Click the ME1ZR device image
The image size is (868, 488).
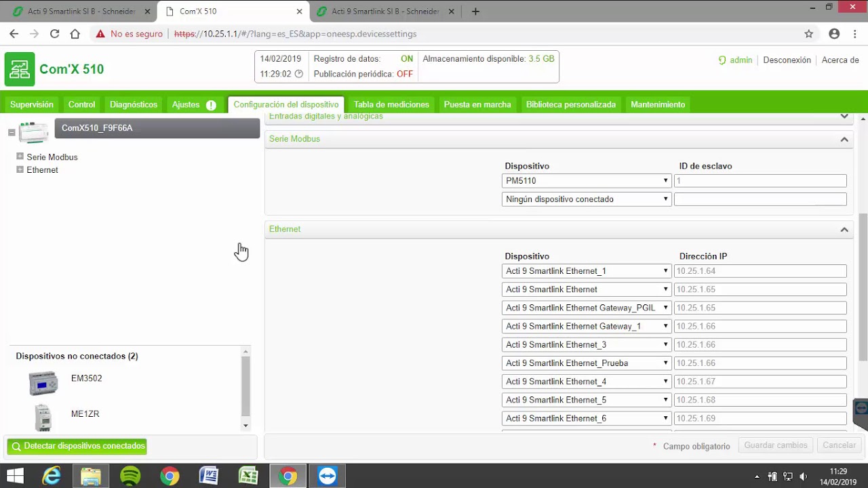43,418
